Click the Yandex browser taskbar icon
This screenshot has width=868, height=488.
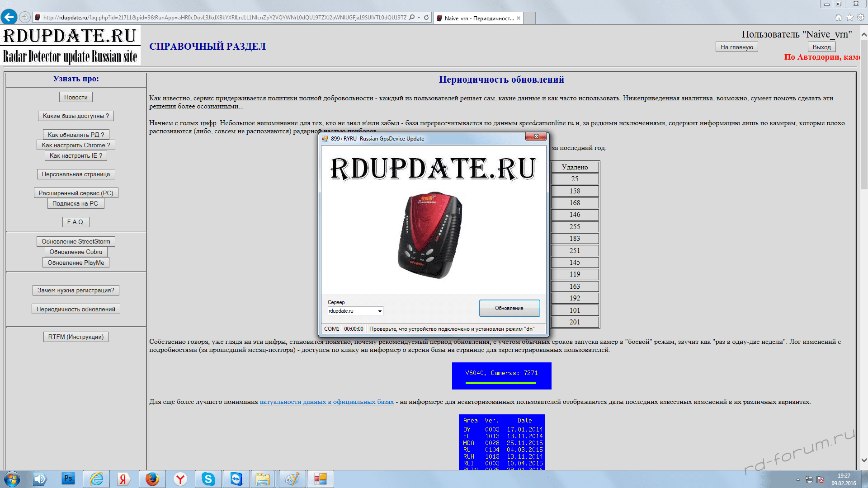click(x=180, y=479)
